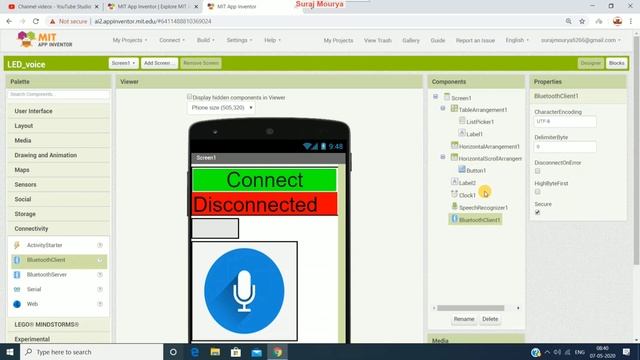640x360 pixels.
Task: Open the Help menu
Action: pyautogui.click(x=272, y=40)
